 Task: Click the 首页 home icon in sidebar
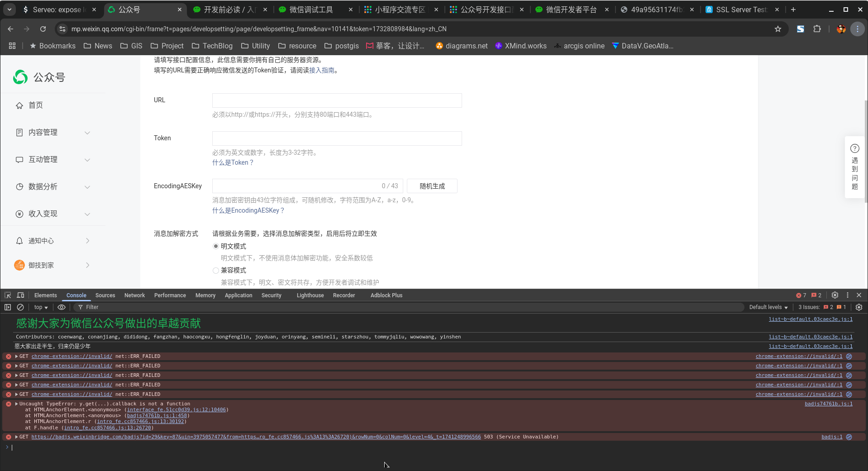19,105
